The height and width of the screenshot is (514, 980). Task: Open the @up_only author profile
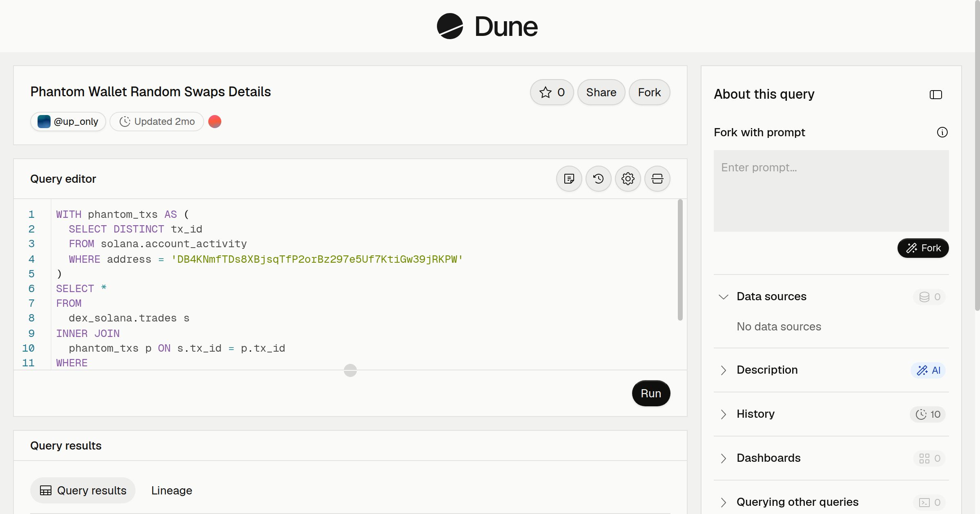[x=68, y=122]
